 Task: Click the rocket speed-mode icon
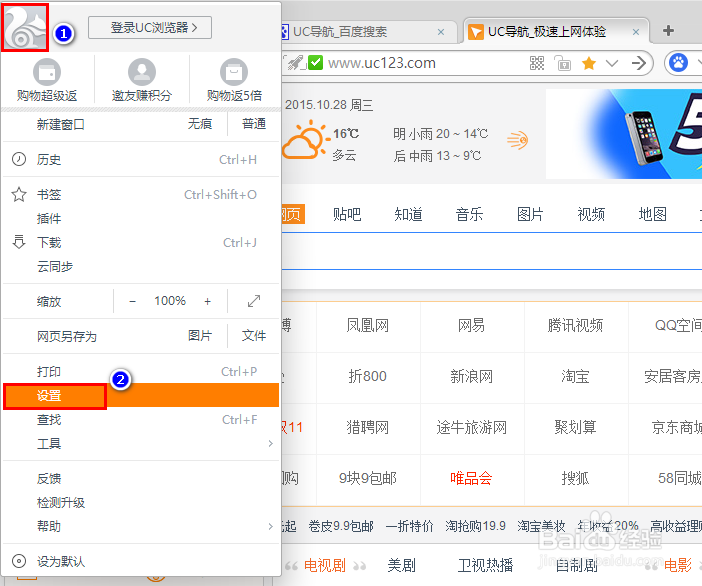click(295, 63)
